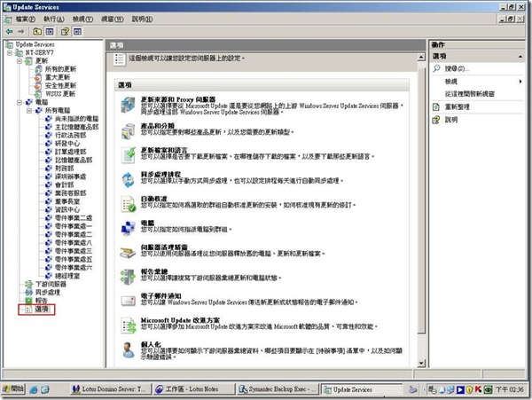Collapse the 選項 section in actions pane

coord(520,56)
